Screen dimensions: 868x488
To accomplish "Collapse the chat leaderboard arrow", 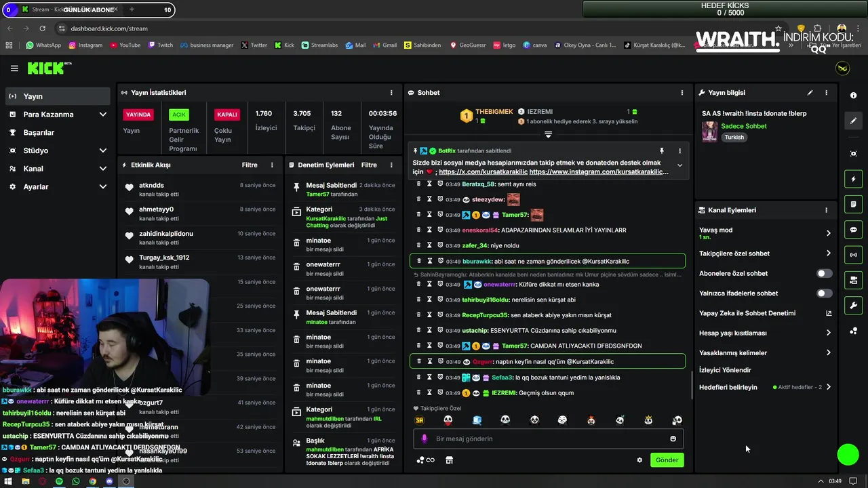I will (548, 134).
